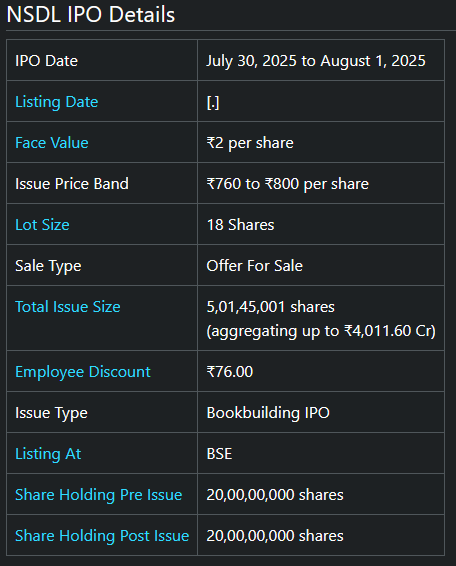This screenshot has height=566, width=456.
Task: Select the ₹2 per share value
Action: pos(250,143)
